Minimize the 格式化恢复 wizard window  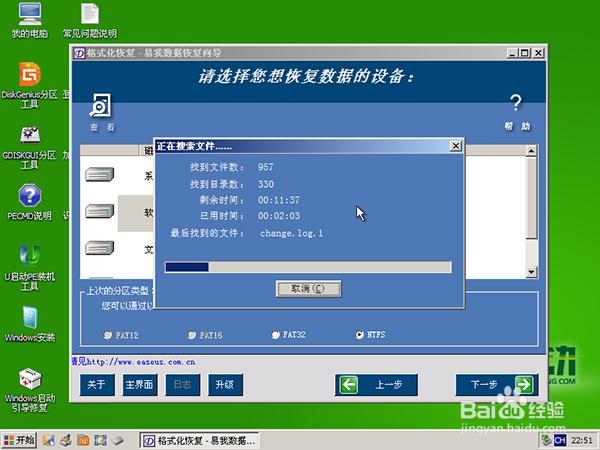click(x=512, y=53)
